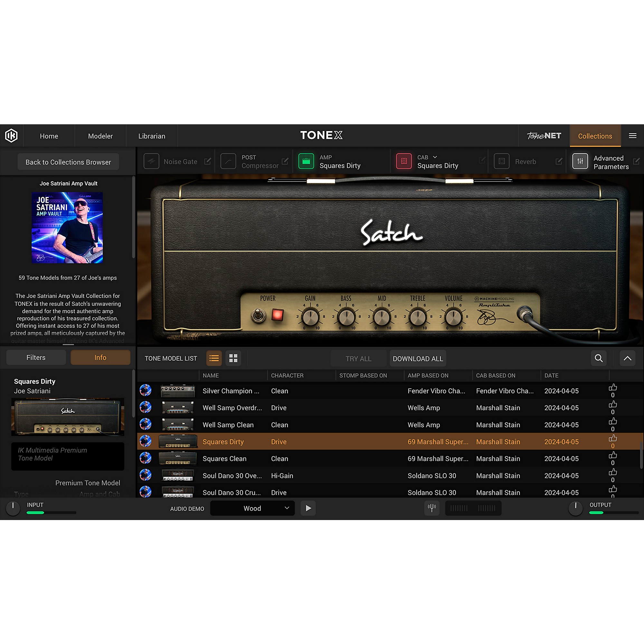Edit Noise Gate settings icon
Viewport: 644px width, 644px height.
click(x=207, y=161)
